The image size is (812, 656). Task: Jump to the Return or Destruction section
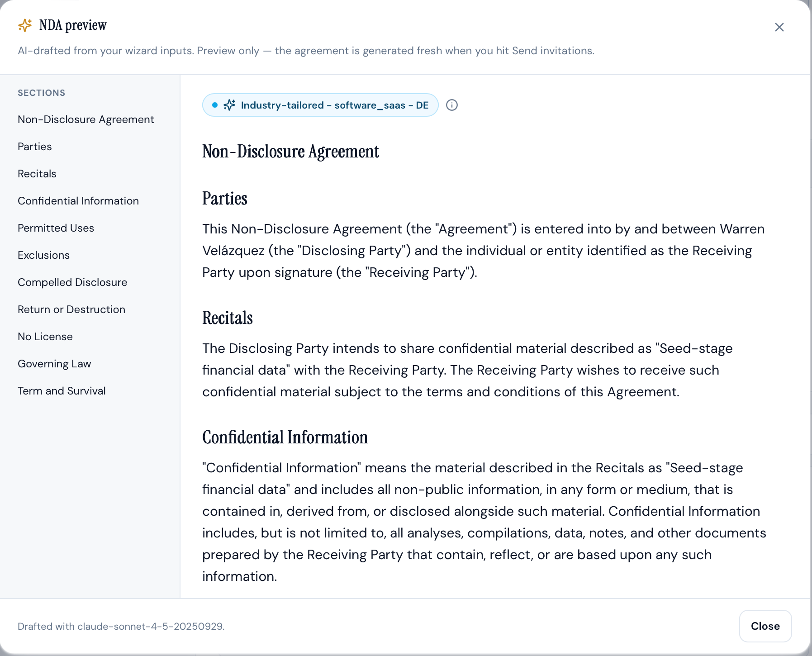click(71, 309)
